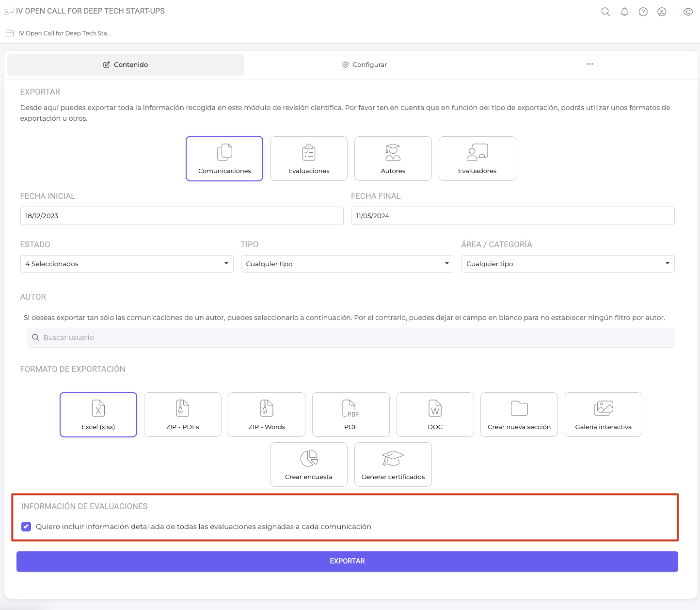Click the pencil icon on the Contenido tab

(107, 64)
